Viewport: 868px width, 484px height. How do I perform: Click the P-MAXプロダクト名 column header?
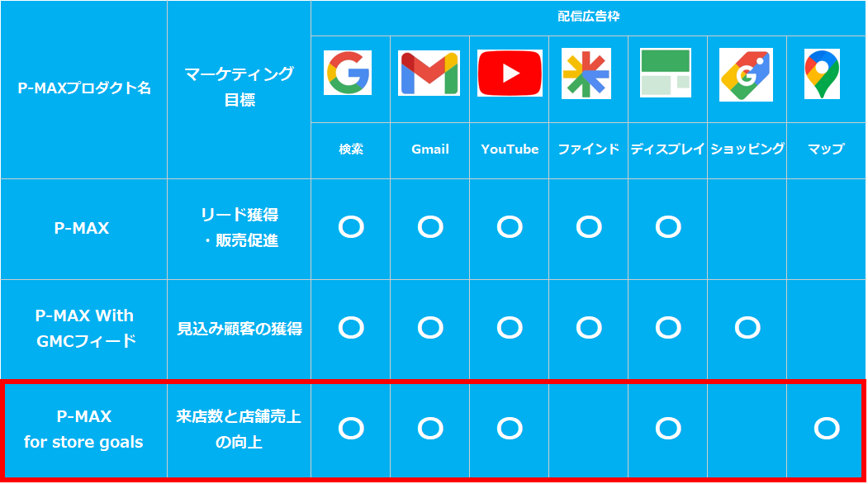84,88
